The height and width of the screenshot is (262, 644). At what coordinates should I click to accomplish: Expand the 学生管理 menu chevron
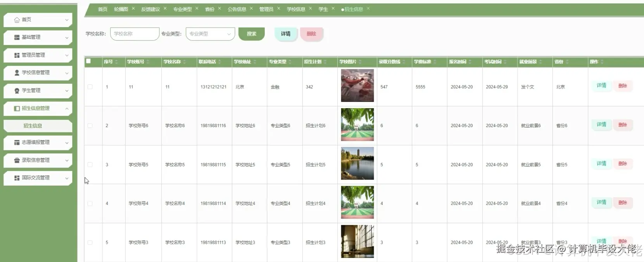coord(67,91)
